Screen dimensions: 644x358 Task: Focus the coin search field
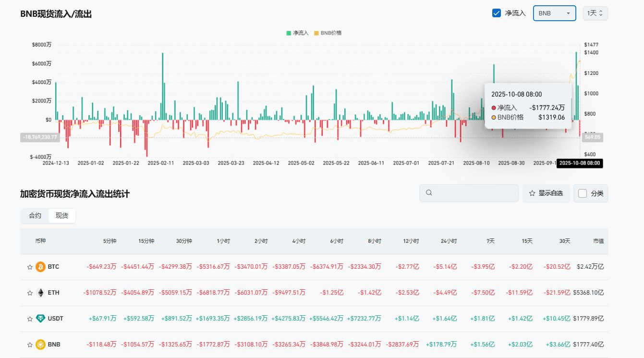(469, 193)
